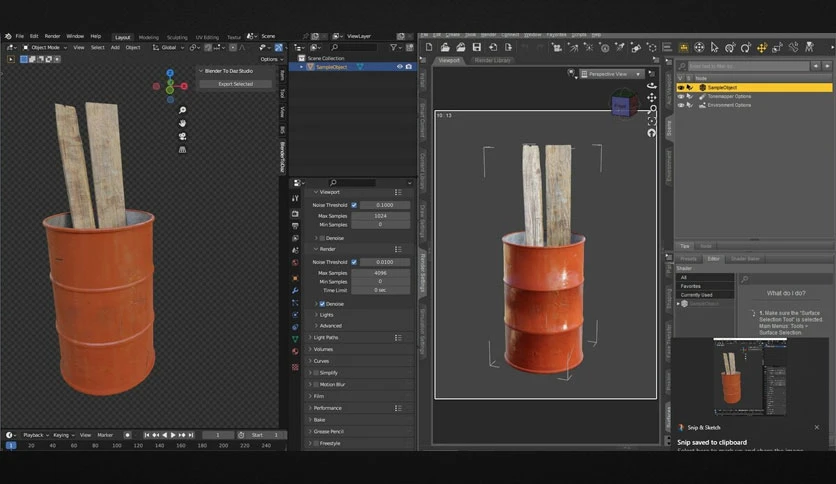Open the Object Mode dropdown in Blender
The height and width of the screenshot is (484, 836).
[x=44, y=47]
